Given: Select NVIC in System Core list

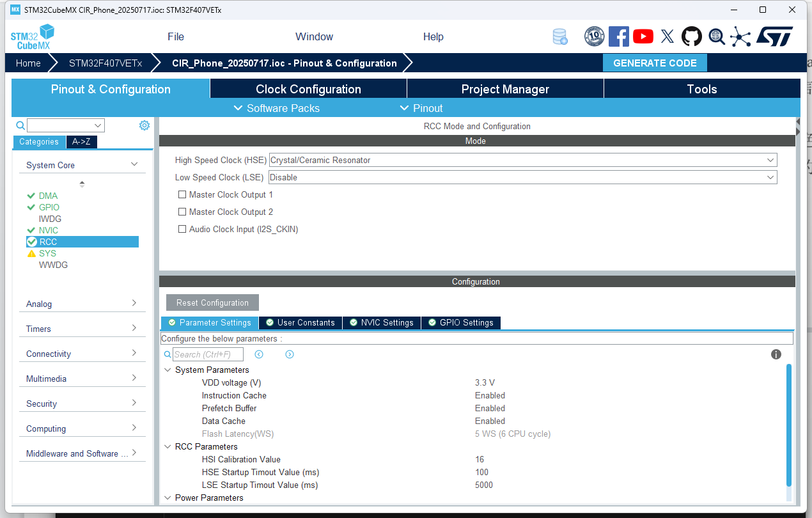Looking at the screenshot, I should click(49, 230).
